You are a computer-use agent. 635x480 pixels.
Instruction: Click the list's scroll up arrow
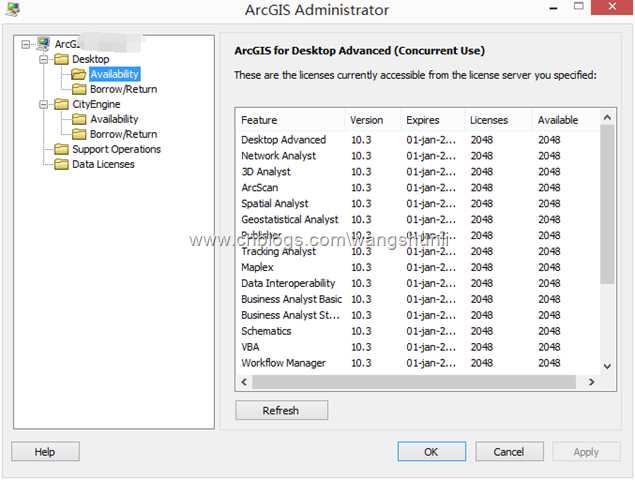607,117
